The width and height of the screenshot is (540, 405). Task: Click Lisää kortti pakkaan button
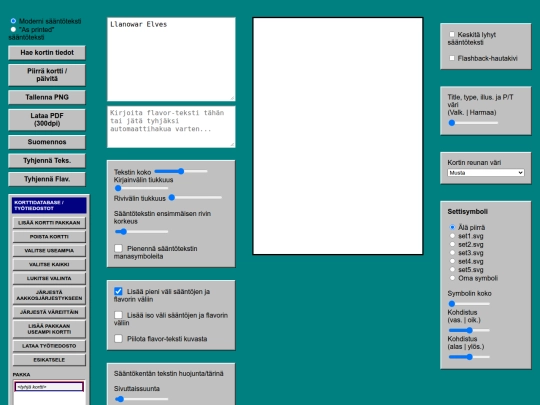[x=49, y=223]
